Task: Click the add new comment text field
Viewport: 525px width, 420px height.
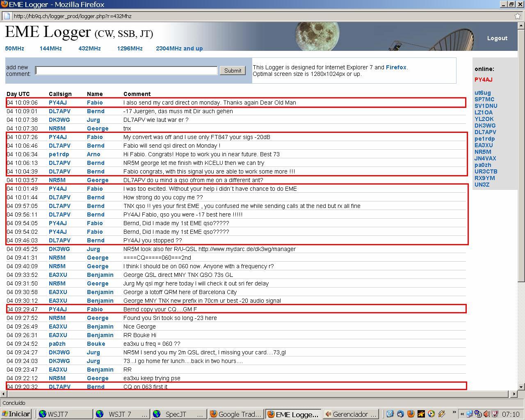Action: pyautogui.click(x=126, y=71)
